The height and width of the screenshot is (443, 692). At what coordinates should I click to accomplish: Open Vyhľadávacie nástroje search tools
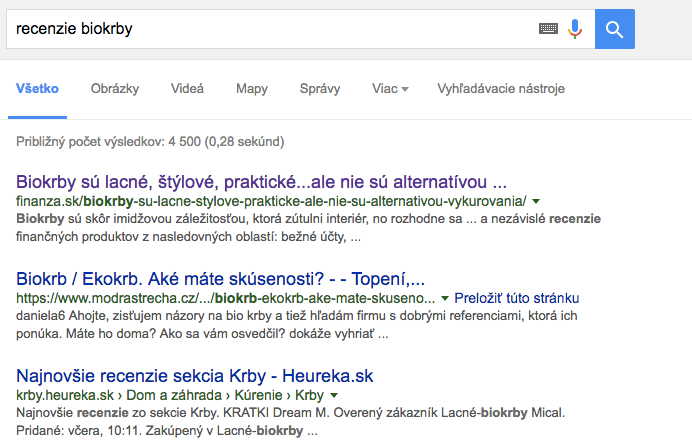(x=501, y=89)
